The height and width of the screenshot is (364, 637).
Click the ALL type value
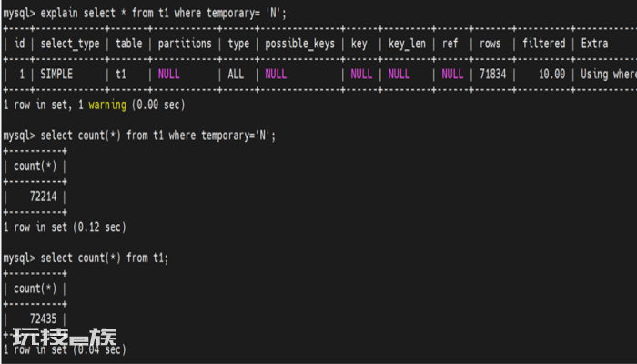[236, 75]
